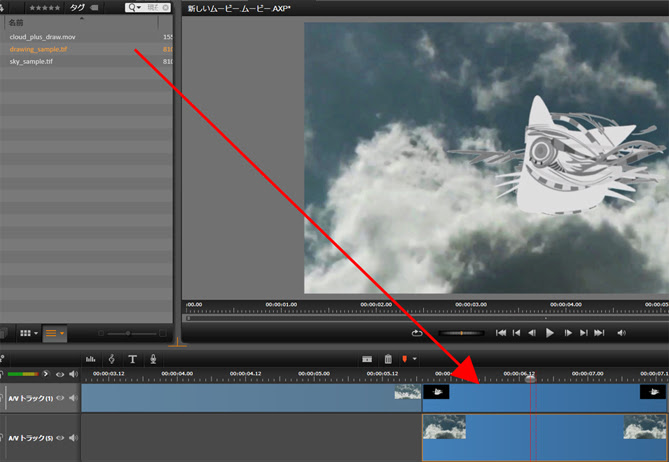Click the voice-over microphone icon
Screen dimensions: 669x462
(x=153, y=359)
